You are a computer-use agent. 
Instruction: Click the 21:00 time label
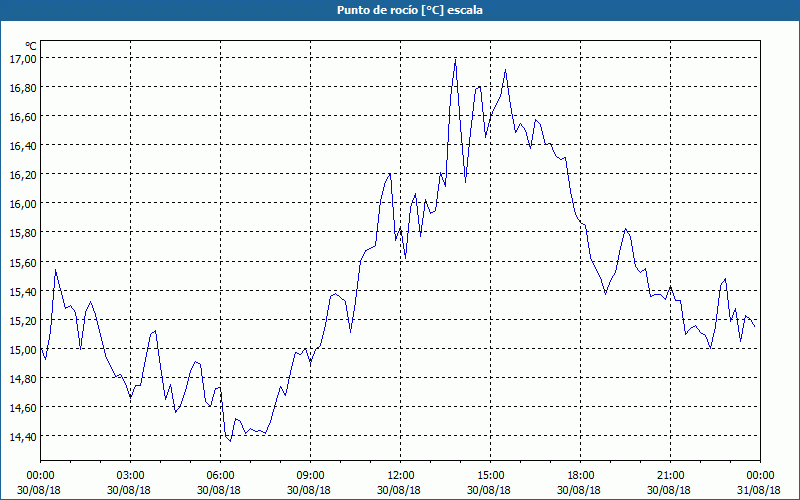click(x=670, y=476)
